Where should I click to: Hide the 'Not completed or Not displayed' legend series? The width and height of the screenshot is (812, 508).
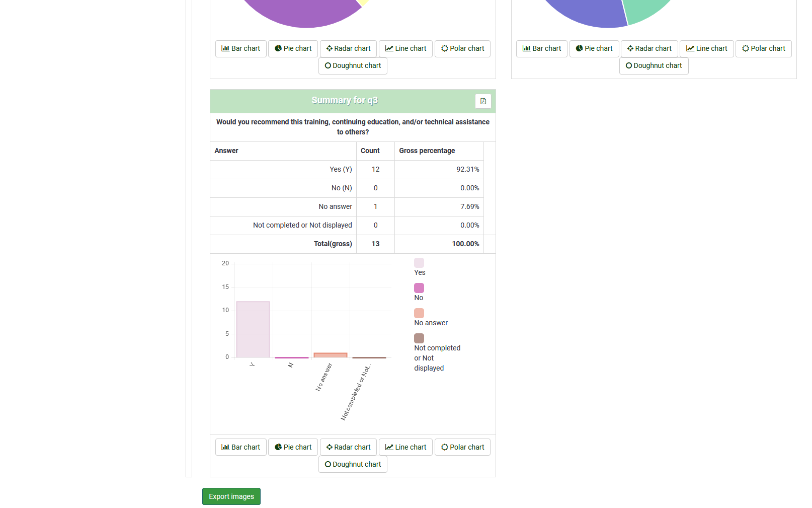pyautogui.click(x=436, y=353)
